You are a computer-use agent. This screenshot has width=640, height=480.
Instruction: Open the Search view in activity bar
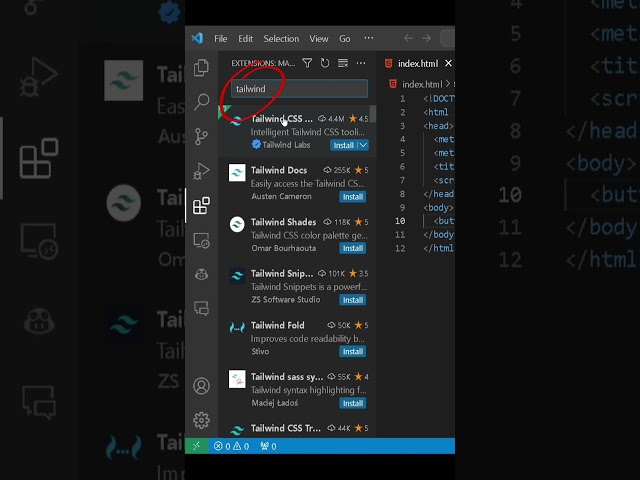201,102
